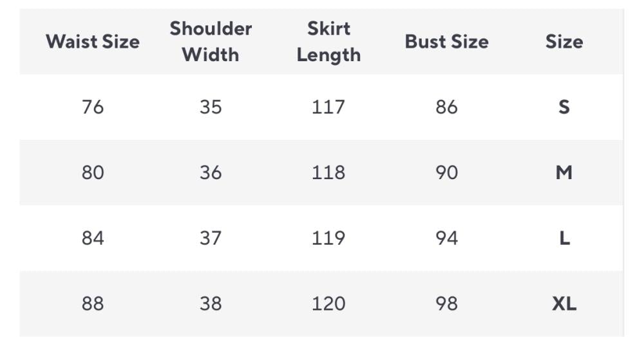Click shoulder width value 37

click(x=211, y=238)
